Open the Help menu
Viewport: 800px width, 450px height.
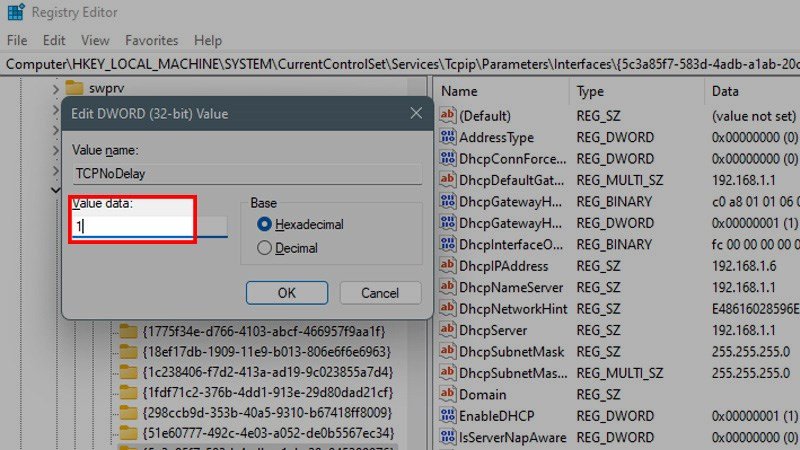click(208, 40)
